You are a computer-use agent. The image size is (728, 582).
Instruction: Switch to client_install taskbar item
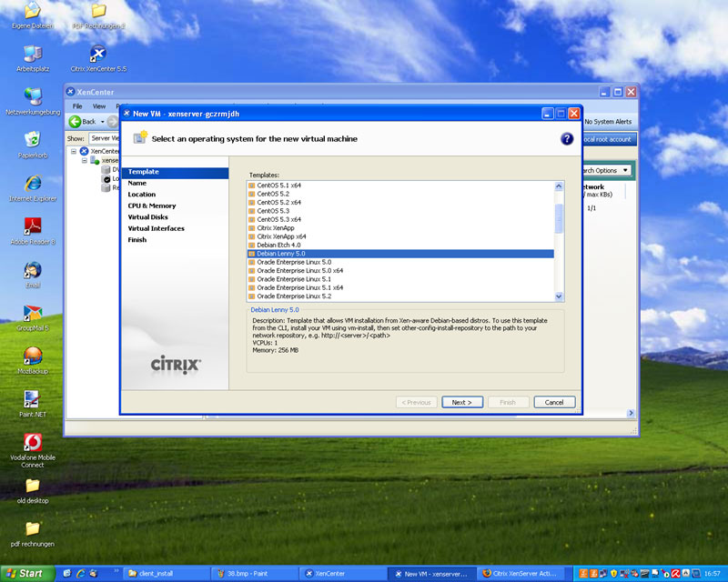[x=167, y=574]
